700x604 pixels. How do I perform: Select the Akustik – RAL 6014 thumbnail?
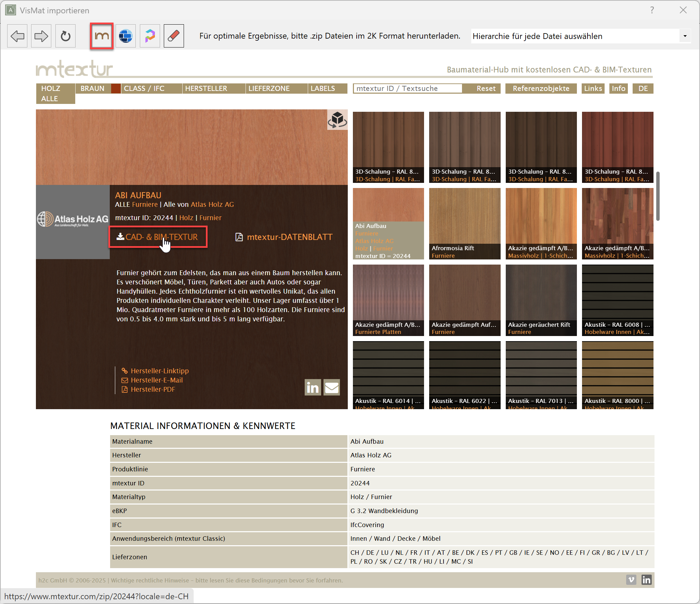coord(388,375)
